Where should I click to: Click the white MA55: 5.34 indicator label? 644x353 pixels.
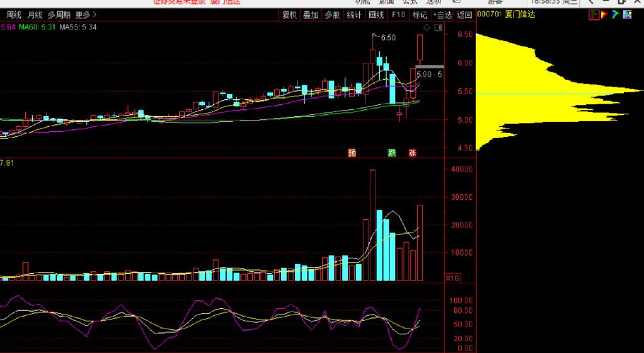pyautogui.click(x=78, y=27)
